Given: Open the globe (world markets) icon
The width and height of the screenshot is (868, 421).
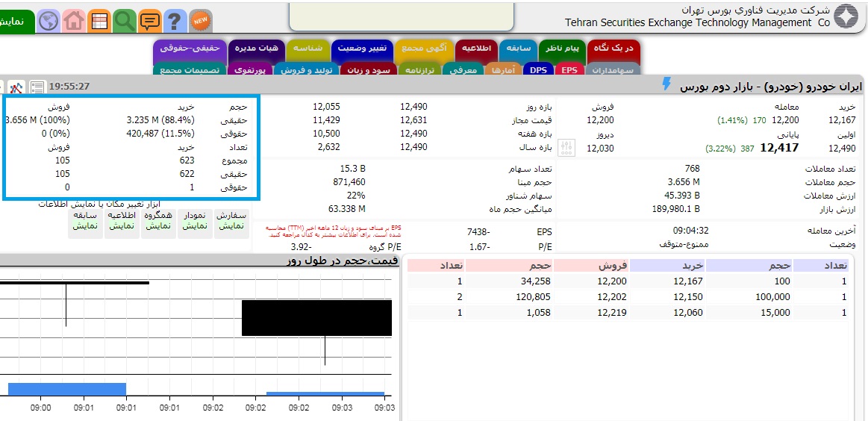Looking at the screenshot, I should pos(49,22).
